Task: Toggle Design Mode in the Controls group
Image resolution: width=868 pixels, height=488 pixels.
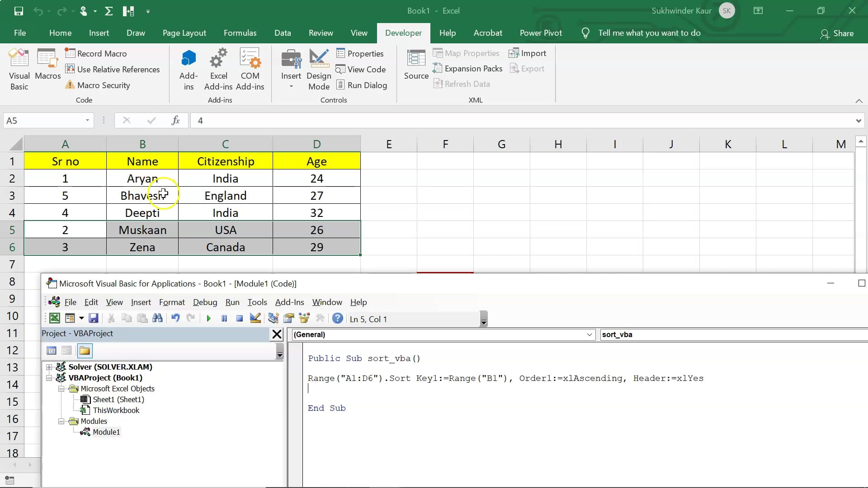Action: tap(319, 69)
